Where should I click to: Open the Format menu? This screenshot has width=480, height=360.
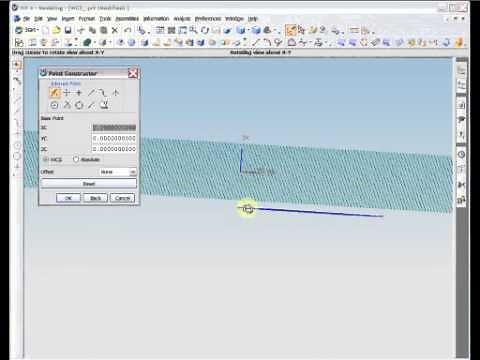pos(87,19)
